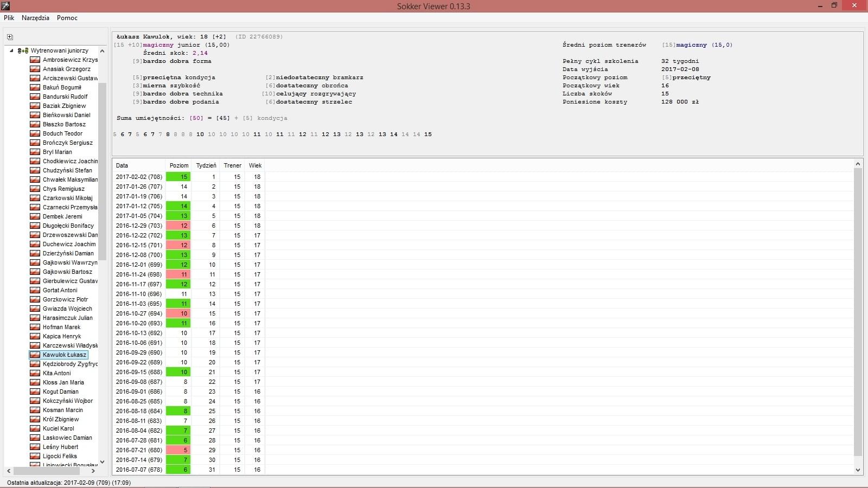Click the flag icon beside Gortat Antoni
868x488 pixels.
tap(35, 290)
